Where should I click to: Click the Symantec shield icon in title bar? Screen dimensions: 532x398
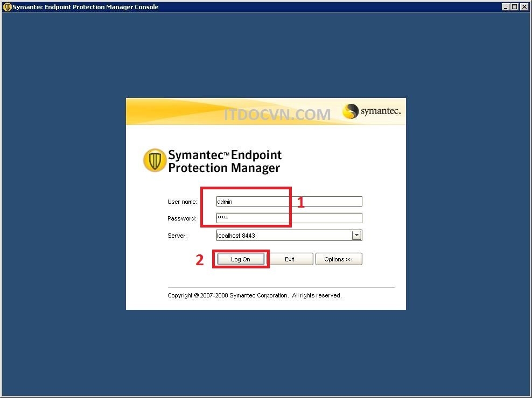(x=7, y=7)
